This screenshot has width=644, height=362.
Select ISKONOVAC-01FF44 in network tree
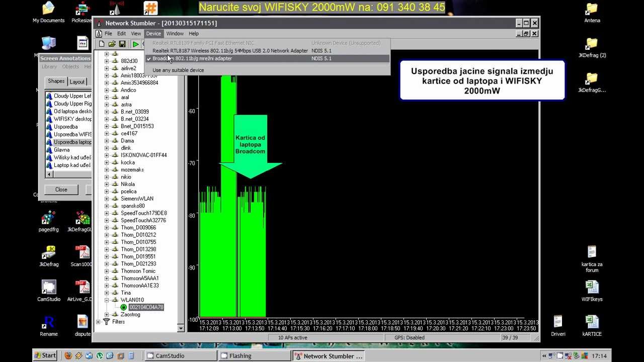click(x=143, y=155)
